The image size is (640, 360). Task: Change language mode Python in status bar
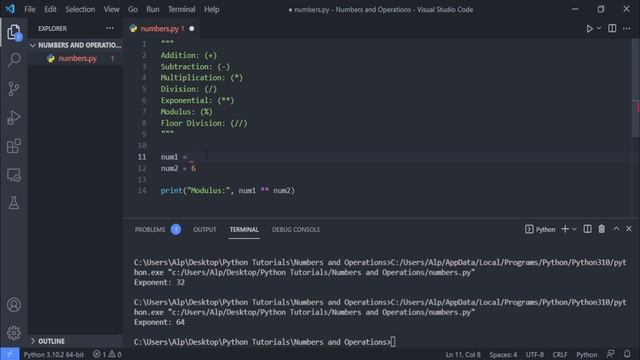coord(587,354)
